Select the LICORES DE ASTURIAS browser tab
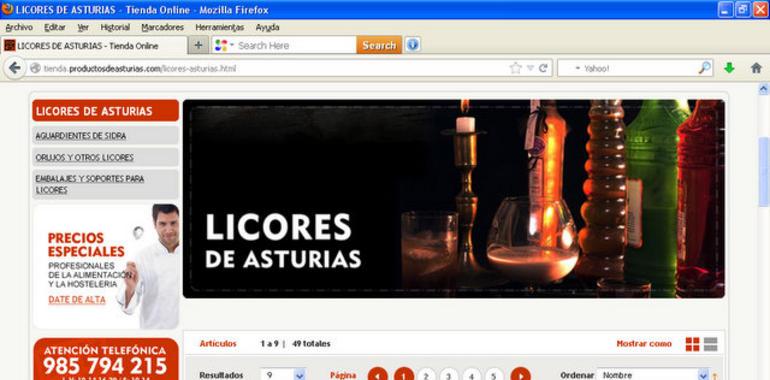The image size is (770, 380). point(94,46)
